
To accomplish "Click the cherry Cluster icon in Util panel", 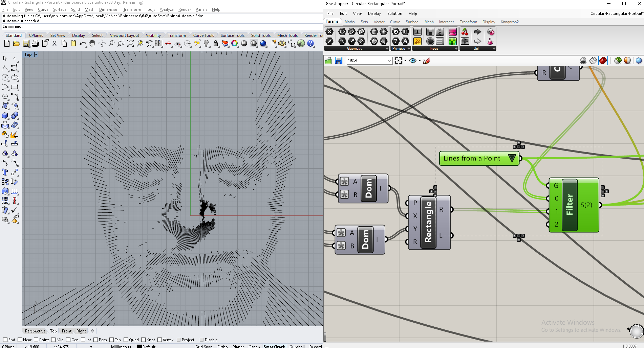I will (x=465, y=32).
